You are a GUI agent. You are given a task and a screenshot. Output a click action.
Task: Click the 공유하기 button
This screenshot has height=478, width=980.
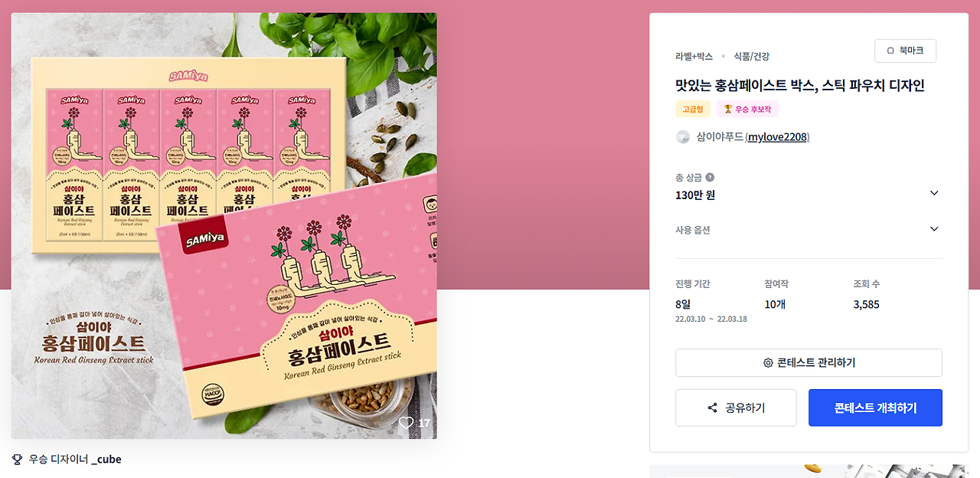coord(736,408)
